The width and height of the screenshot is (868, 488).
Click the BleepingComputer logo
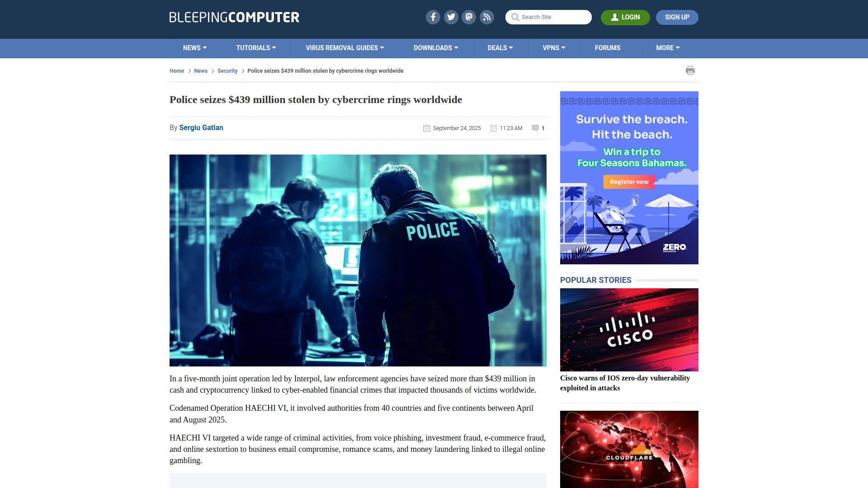click(x=234, y=17)
